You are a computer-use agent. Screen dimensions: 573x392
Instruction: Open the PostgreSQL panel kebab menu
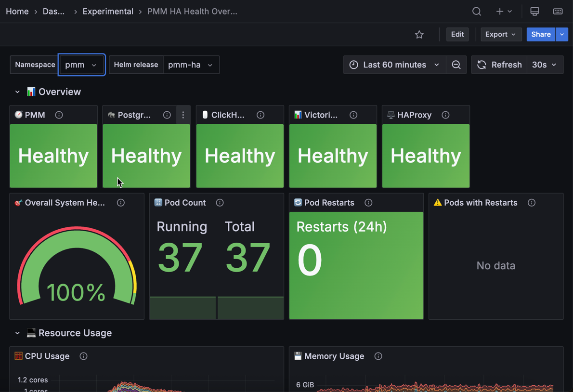click(183, 115)
